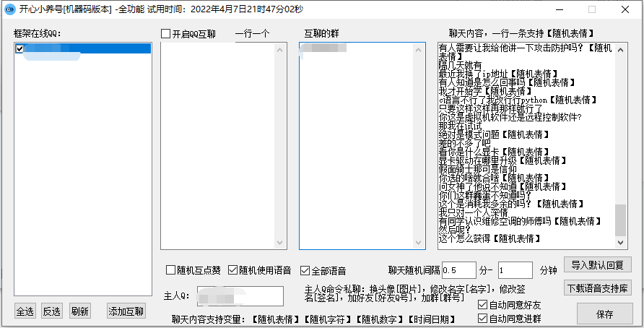Focus the interval field showing 0.5
Image resolution: width=644 pixels, height=328 pixels.
coord(458,270)
